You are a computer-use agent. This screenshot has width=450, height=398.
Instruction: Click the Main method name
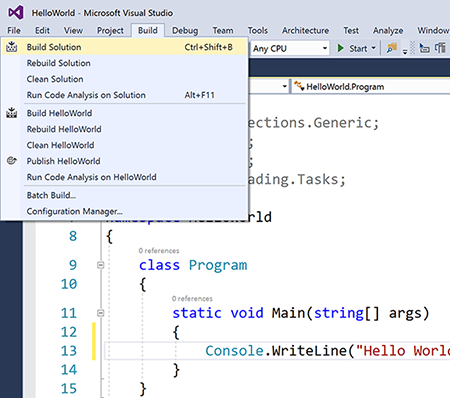point(288,313)
